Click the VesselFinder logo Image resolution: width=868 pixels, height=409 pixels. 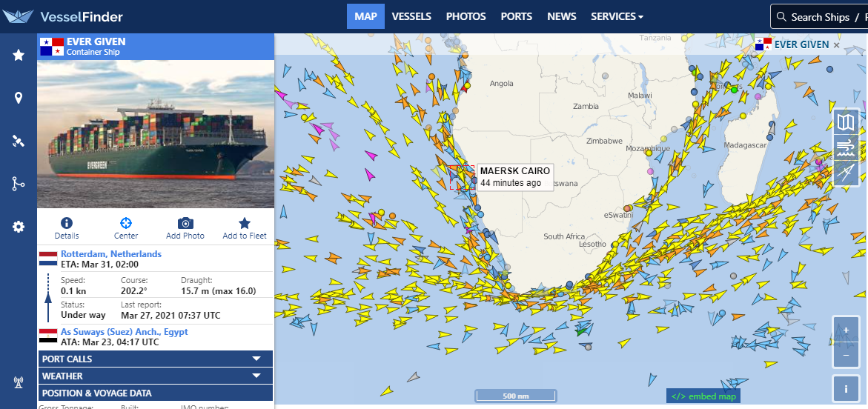click(x=62, y=16)
